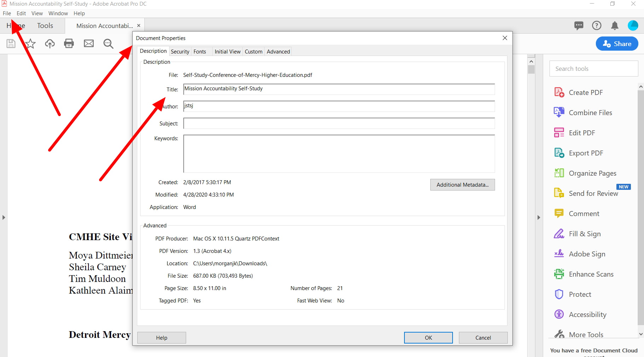The height and width of the screenshot is (357, 644).
Task: Open the File menu
Action: tap(7, 13)
